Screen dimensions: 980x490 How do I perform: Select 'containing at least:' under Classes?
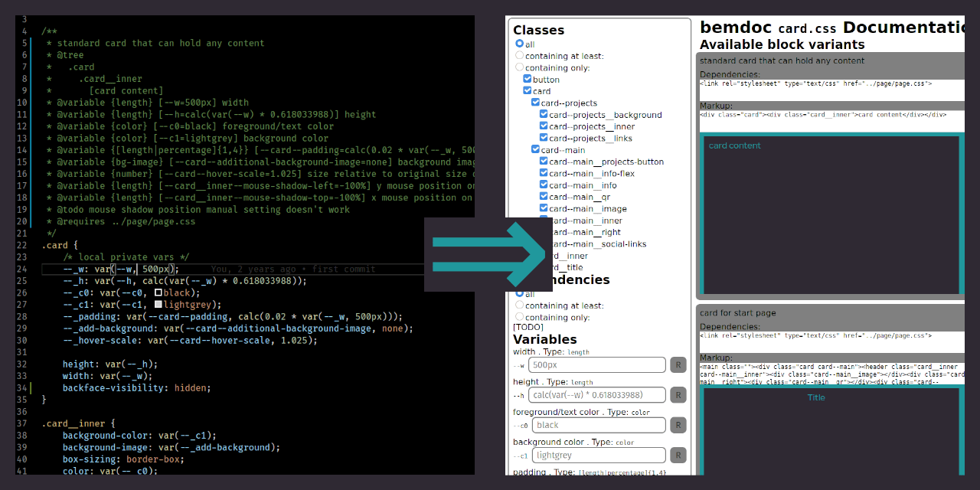click(520, 55)
